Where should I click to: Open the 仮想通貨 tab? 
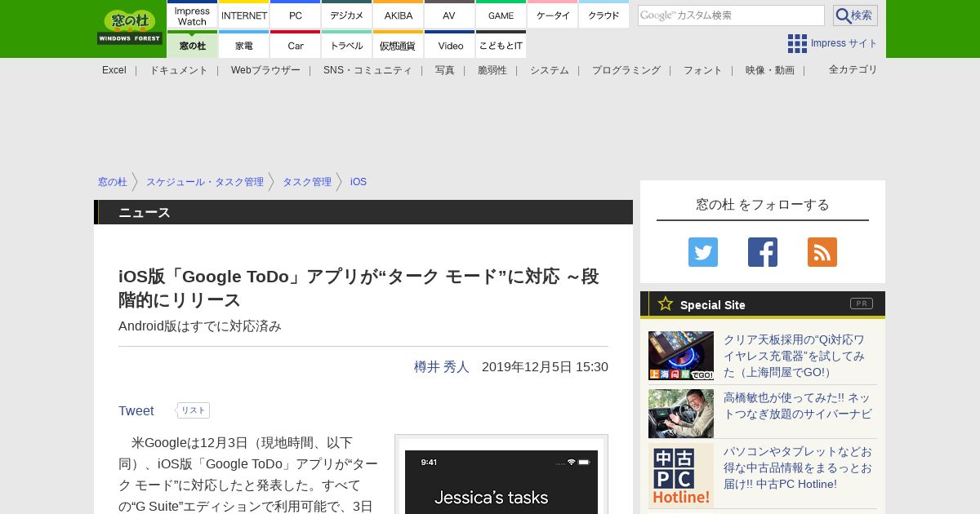[399, 45]
